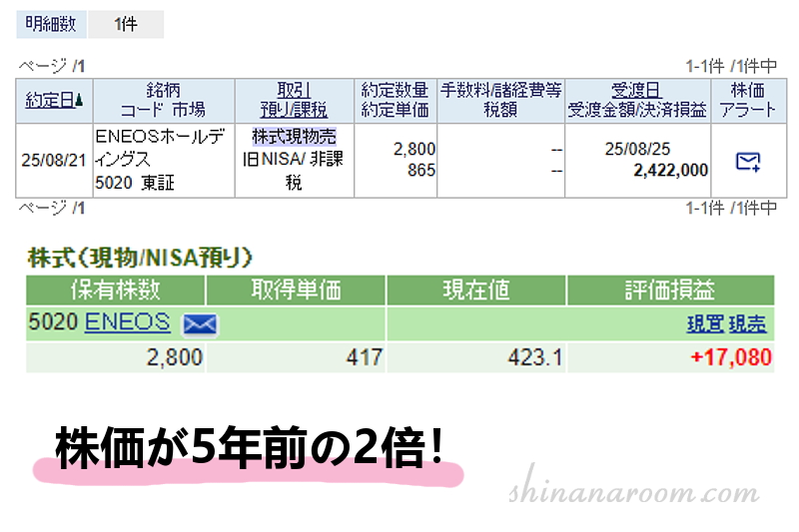Click the 評価損益 column header

670,290
